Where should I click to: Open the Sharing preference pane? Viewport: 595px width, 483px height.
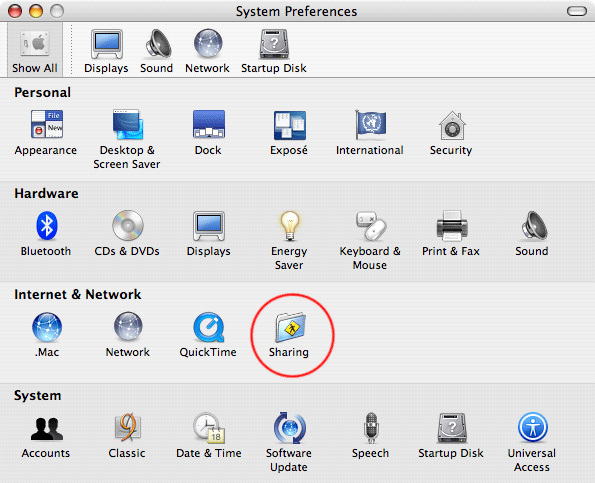289,335
